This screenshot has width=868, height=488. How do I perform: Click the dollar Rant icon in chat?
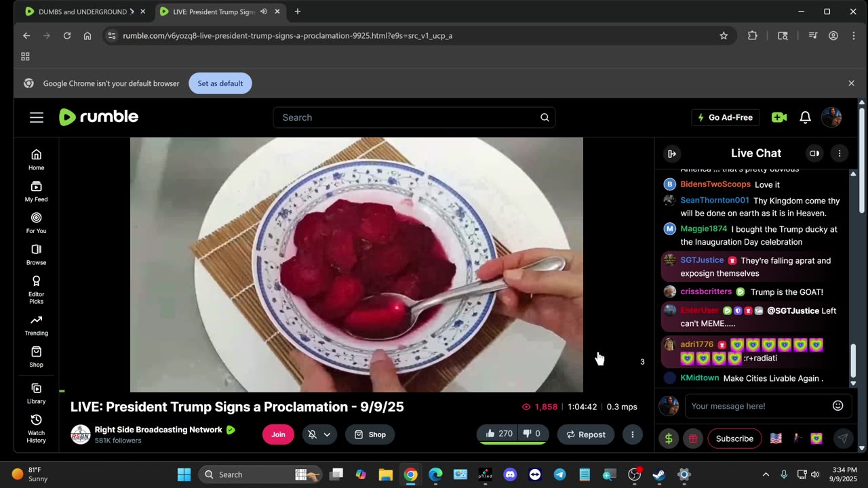[669, 439]
